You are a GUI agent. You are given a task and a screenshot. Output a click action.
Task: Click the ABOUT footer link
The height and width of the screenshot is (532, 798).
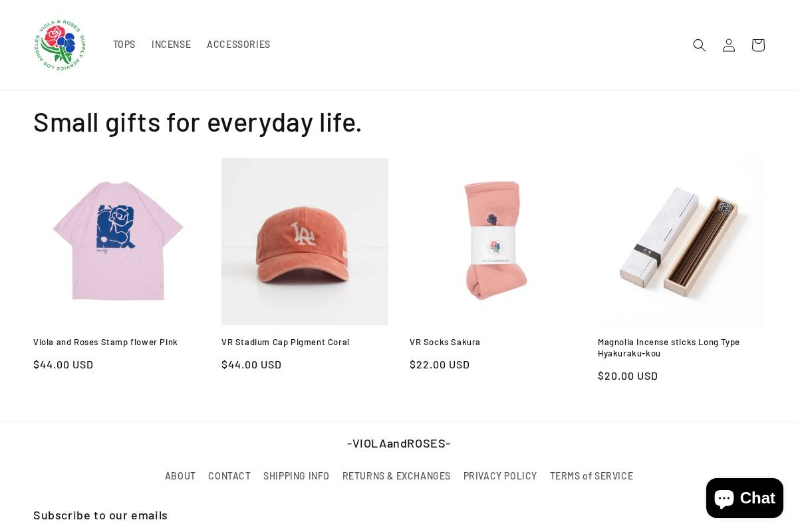[180, 475]
